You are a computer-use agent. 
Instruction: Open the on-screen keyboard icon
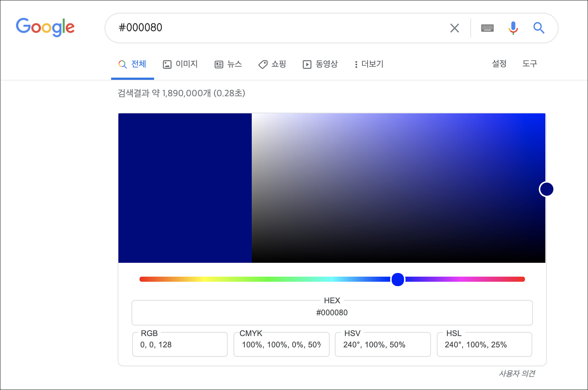(487, 28)
